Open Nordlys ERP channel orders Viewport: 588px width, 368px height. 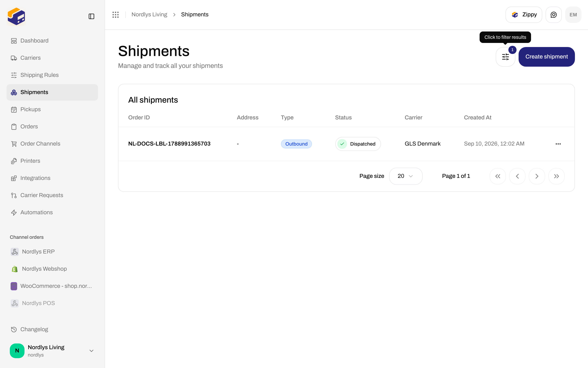(x=52, y=252)
